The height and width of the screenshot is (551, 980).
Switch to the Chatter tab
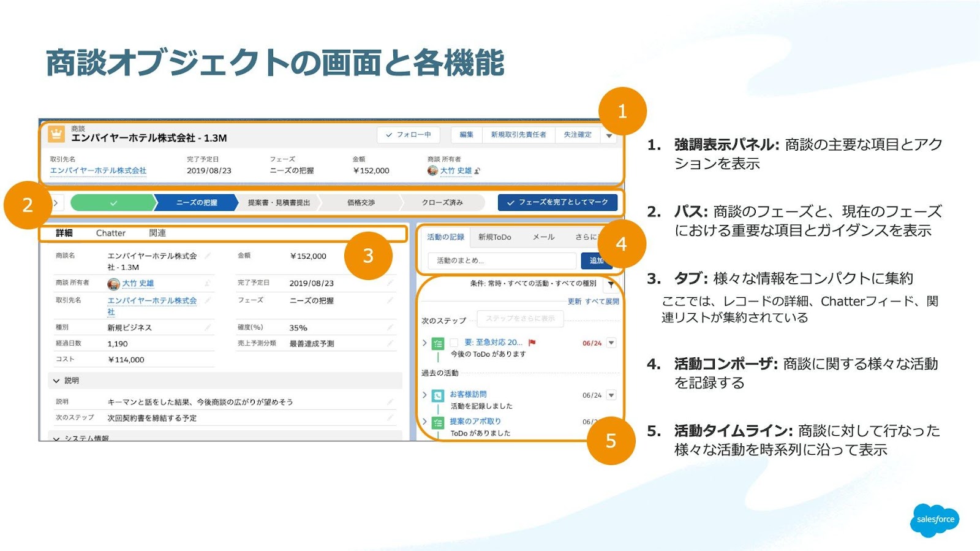pyautogui.click(x=111, y=233)
